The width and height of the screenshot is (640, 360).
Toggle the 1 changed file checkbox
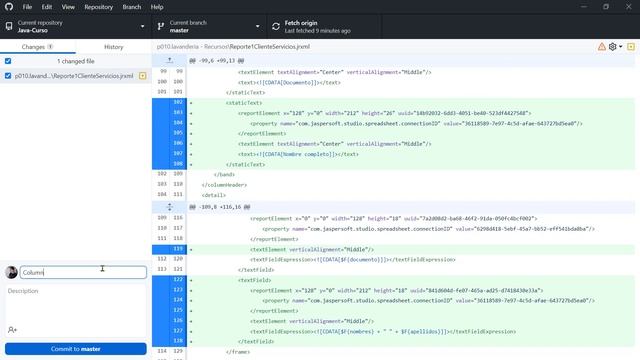point(8,61)
